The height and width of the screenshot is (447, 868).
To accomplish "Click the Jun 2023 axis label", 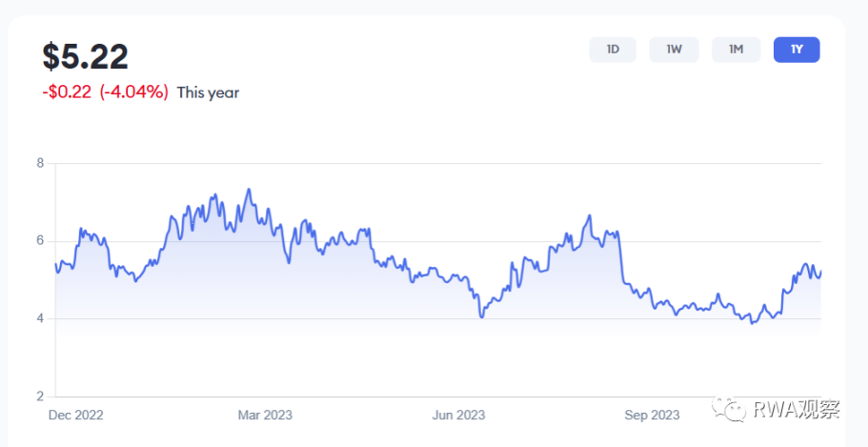I will coord(458,415).
